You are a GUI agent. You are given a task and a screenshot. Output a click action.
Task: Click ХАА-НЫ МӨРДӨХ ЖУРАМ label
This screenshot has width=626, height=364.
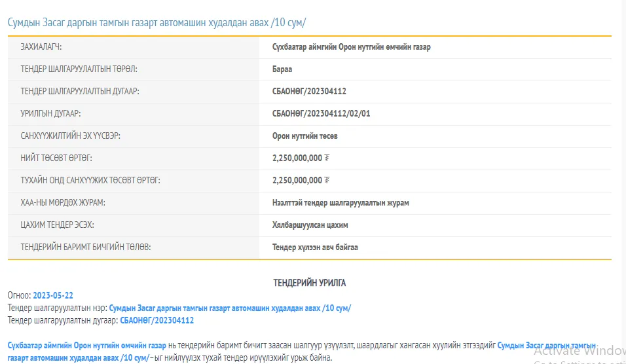coord(63,203)
